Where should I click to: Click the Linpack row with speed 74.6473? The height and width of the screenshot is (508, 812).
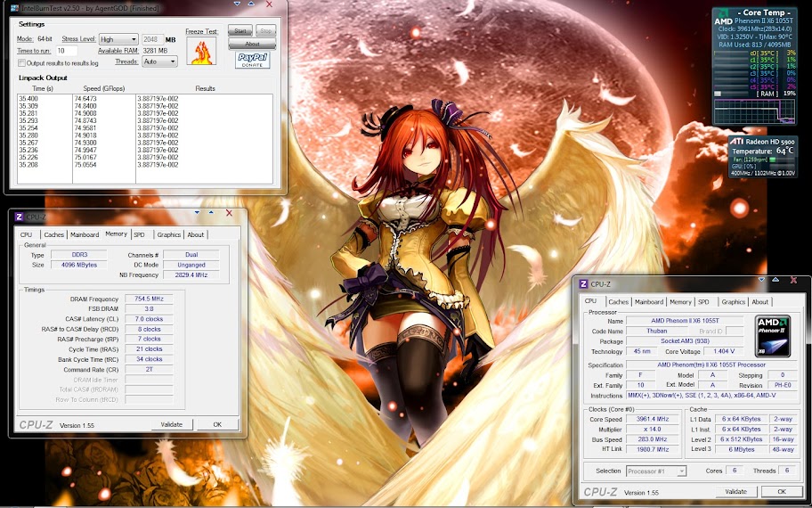[x=145, y=99]
